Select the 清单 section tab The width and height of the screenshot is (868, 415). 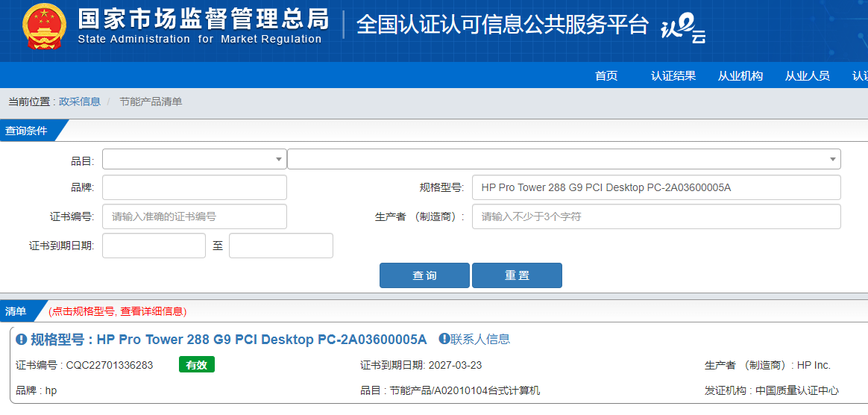point(18,311)
